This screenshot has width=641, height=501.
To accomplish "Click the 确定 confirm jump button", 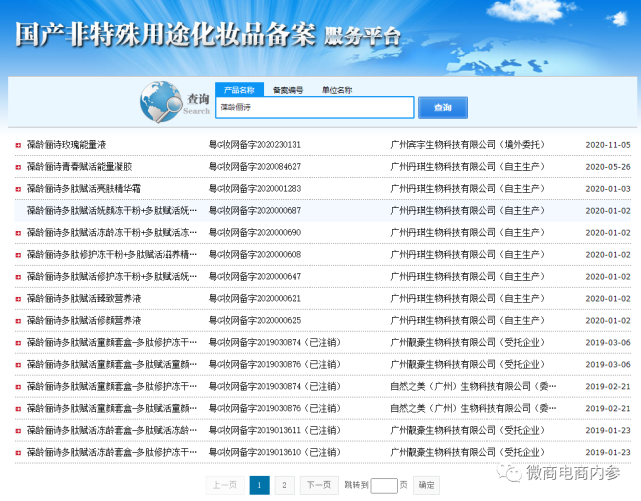I will [x=426, y=485].
